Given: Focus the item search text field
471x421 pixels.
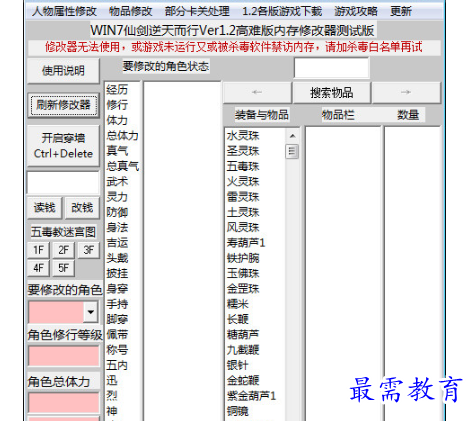Looking at the screenshot, I should tap(332, 68).
